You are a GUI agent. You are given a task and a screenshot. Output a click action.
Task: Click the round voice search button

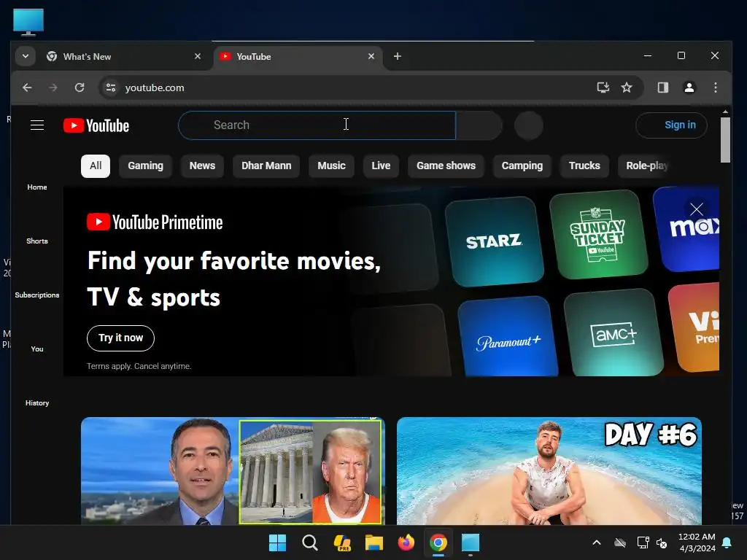529,125
